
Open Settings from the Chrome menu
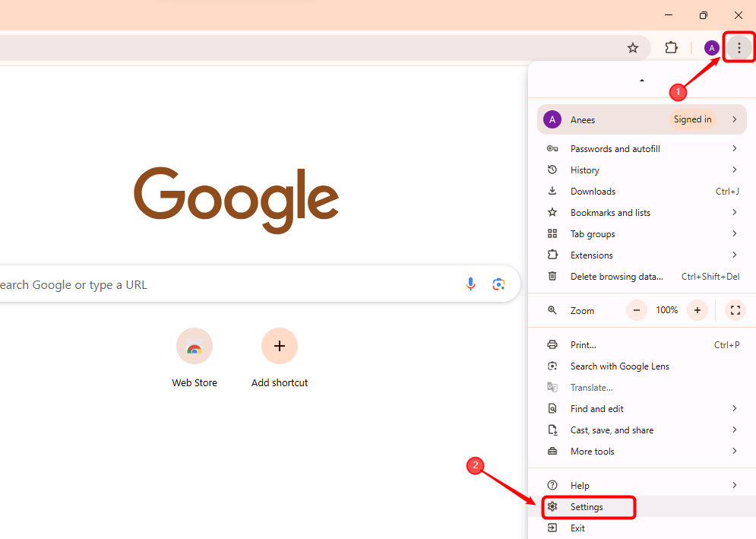tap(642, 506)
